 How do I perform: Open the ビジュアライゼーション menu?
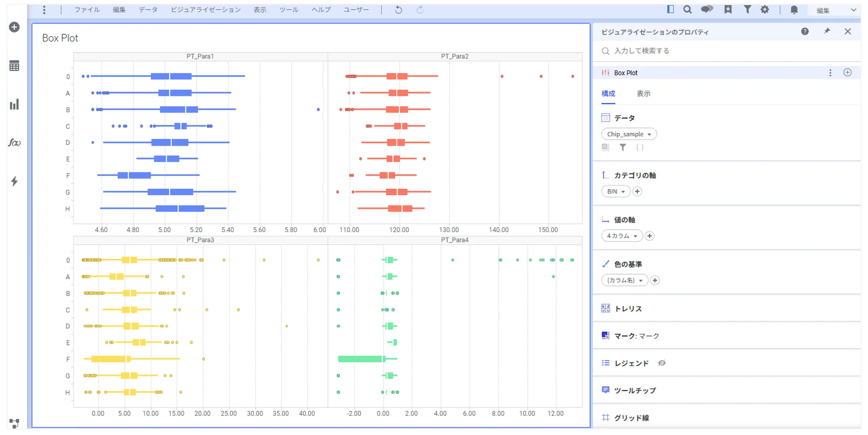[206, 10]
